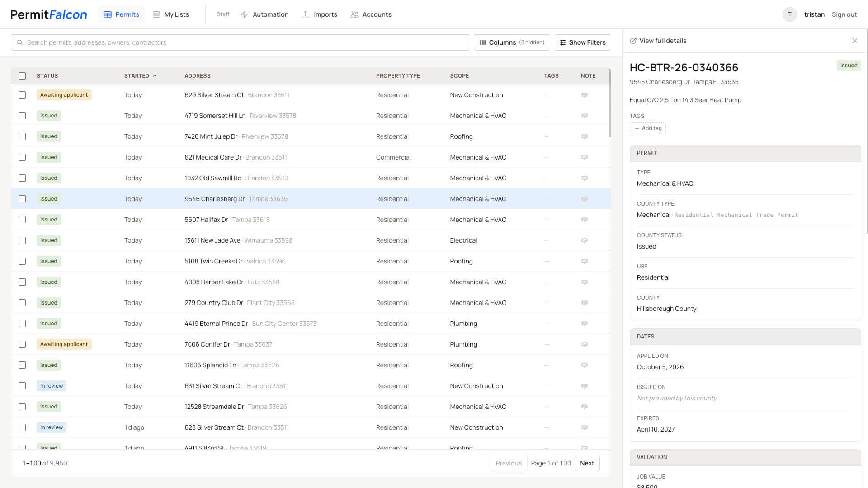Click the Issued badge in details panel
This screenshot has width=868, height=488.
[x=849, y=66]
